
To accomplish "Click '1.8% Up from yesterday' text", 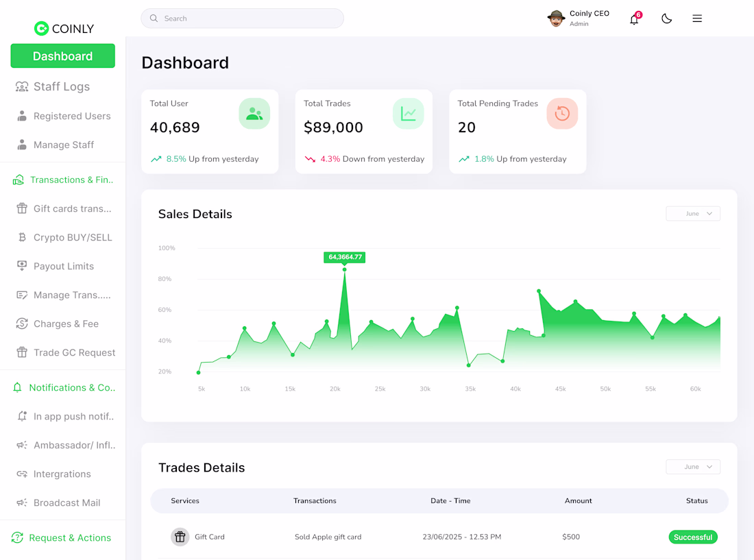I will coord(520,159).
